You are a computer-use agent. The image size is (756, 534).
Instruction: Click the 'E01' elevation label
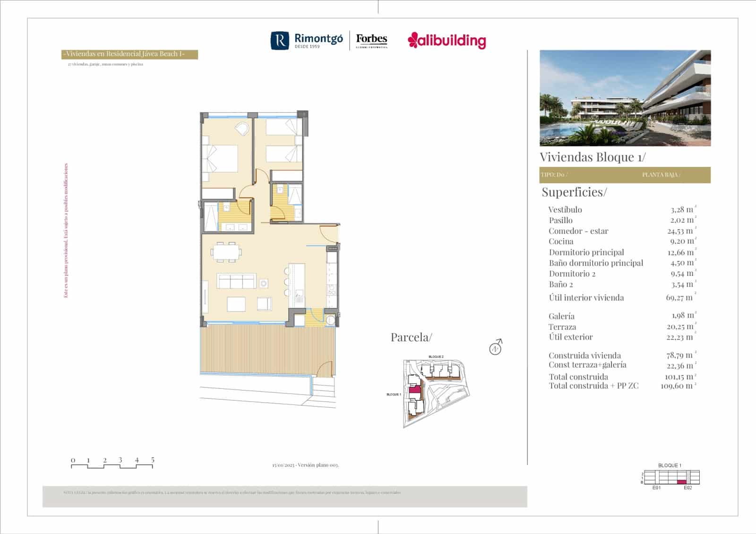point(656,488)
